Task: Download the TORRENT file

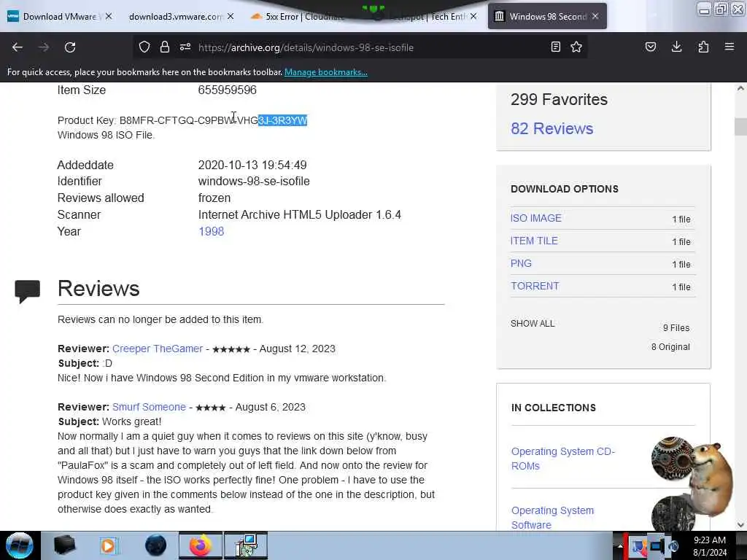Action: point(535,286)
